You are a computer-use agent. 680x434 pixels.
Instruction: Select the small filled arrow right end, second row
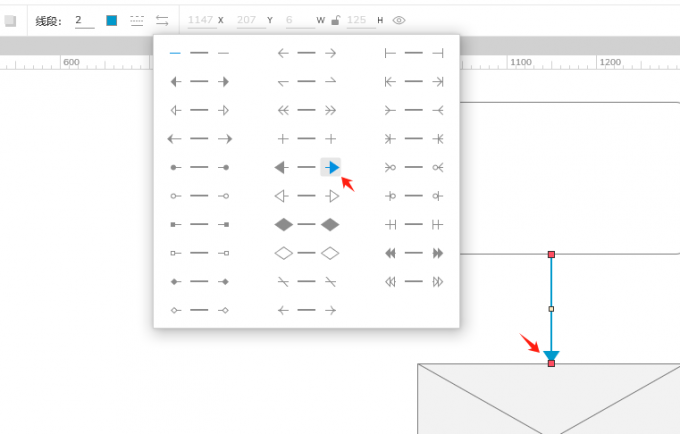click(224, 82)
